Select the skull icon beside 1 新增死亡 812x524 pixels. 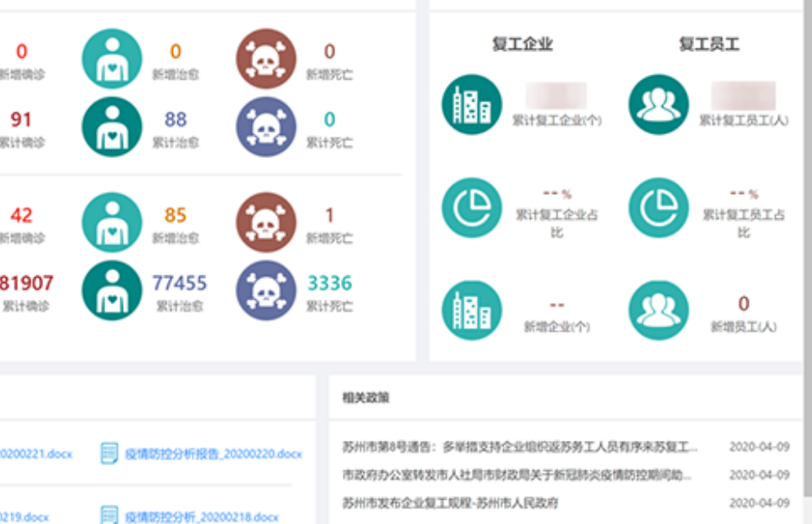click(266, 222)
